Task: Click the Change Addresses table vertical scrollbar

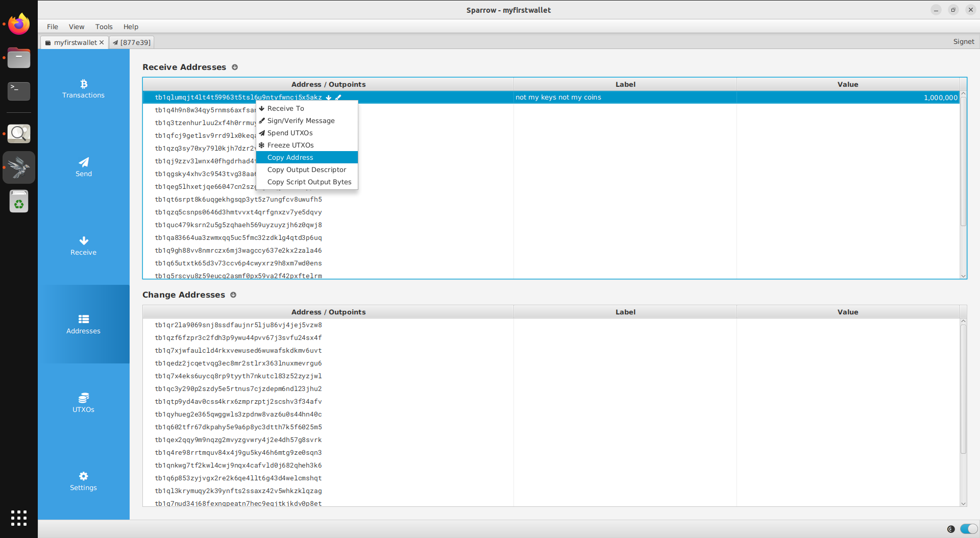Action: (963, 389)
